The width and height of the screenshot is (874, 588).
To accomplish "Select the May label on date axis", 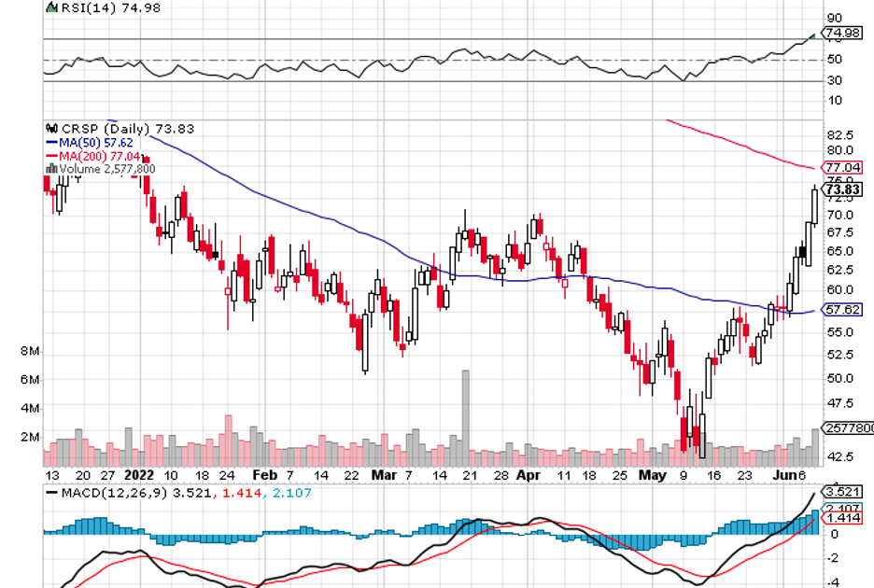I will point(653,474).
